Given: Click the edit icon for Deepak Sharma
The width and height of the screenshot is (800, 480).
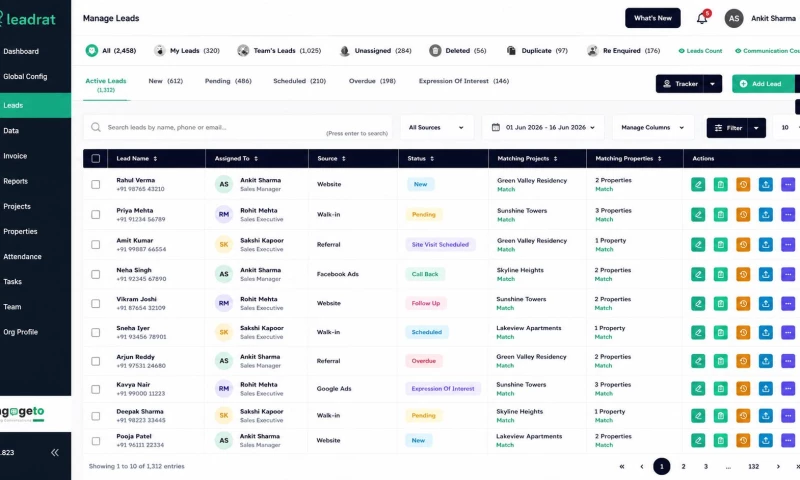Looking at the screenshot, I should [x=698, y=416].
